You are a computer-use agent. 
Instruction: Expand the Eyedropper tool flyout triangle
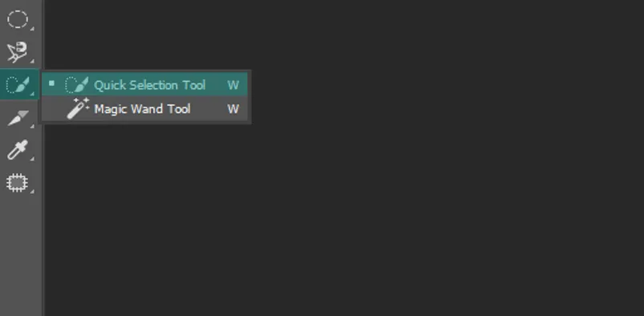(32, 159)
